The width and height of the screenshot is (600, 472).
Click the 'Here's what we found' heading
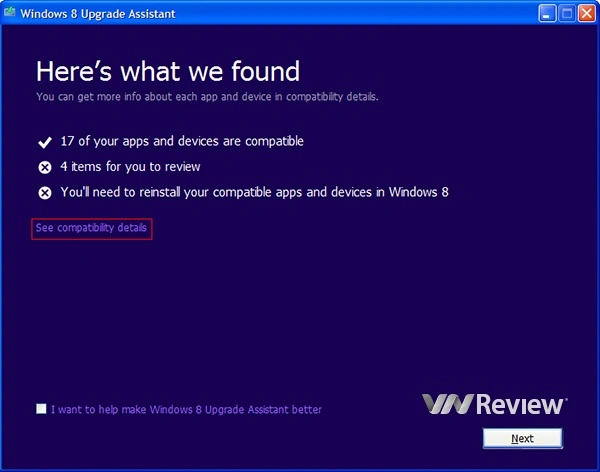pos(167,71)
